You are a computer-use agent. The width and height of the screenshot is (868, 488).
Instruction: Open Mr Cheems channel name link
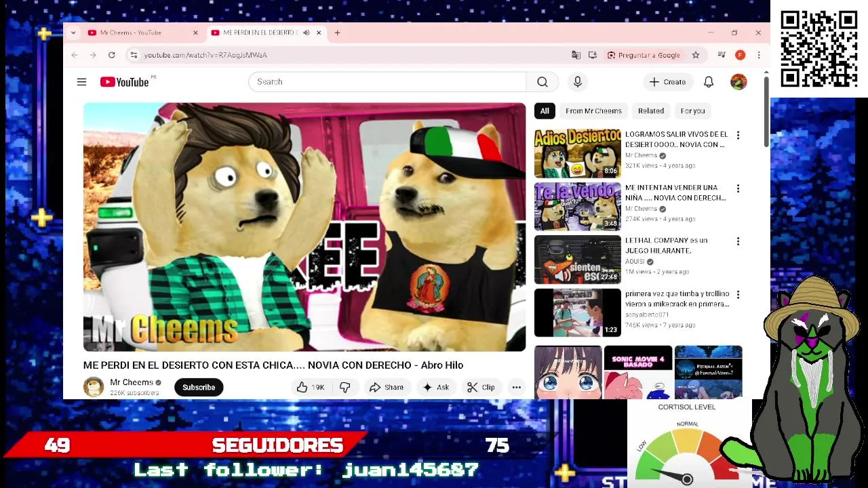tap(132, 382)
